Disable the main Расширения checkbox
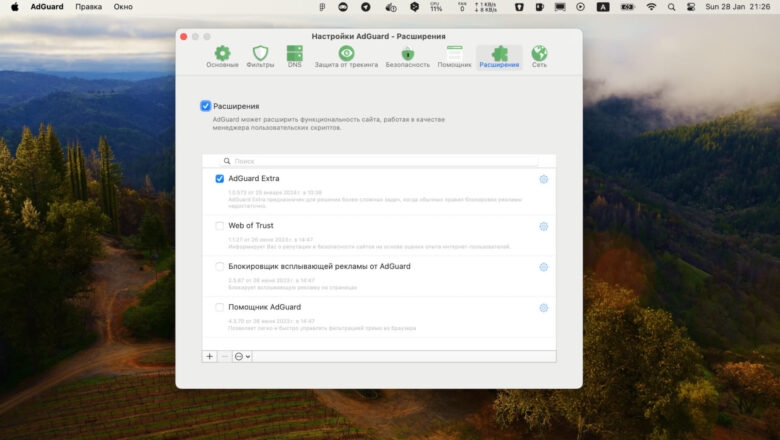This screenshot has height=440, width=780. tap(205, 106)
